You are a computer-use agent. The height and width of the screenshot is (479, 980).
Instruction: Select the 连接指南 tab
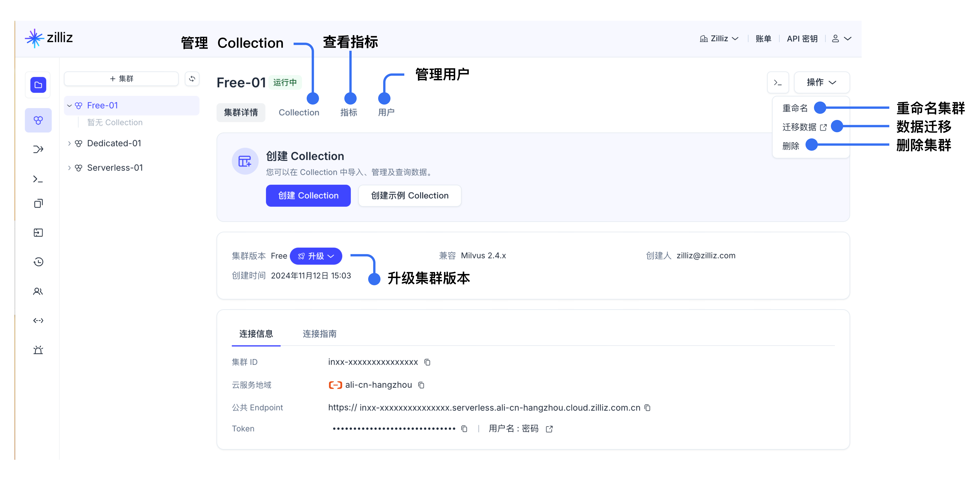pos(319,334)
